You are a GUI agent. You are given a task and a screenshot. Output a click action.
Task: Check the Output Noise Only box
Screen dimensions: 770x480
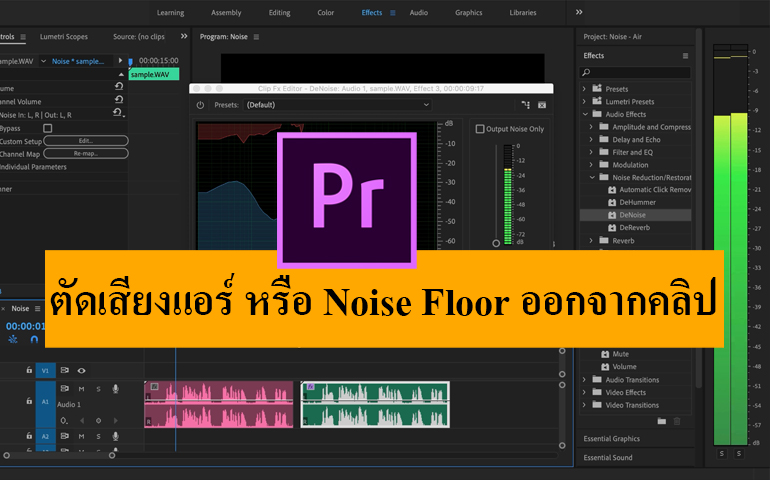pos(480,129)
